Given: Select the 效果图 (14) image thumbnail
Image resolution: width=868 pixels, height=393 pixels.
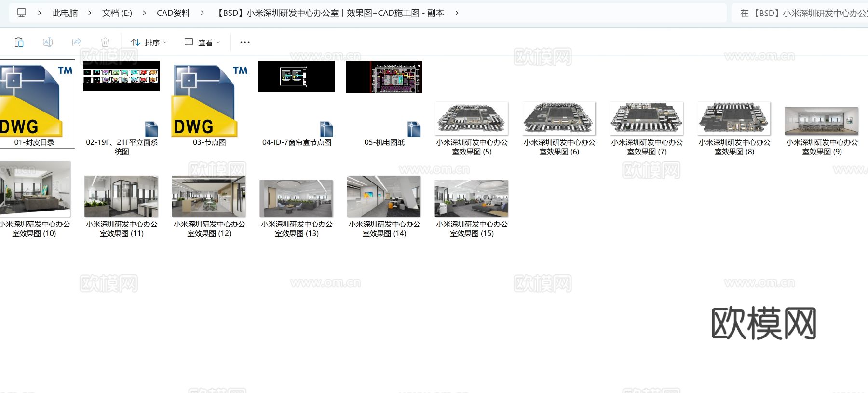Looking at the screenshot, I should (x=384, y=196).
